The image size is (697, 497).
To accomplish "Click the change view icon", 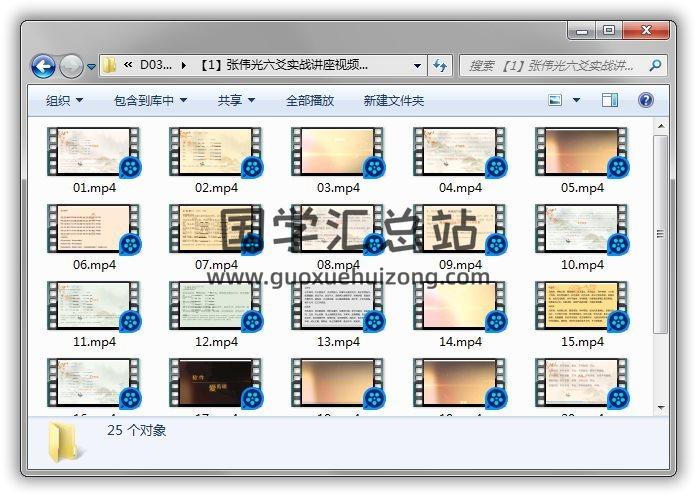I will click(556, 100).
